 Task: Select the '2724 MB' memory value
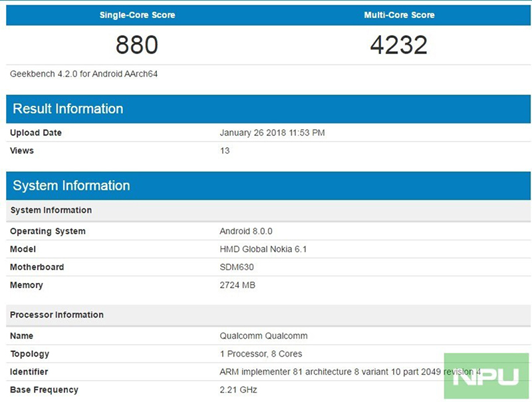(237, 286)
